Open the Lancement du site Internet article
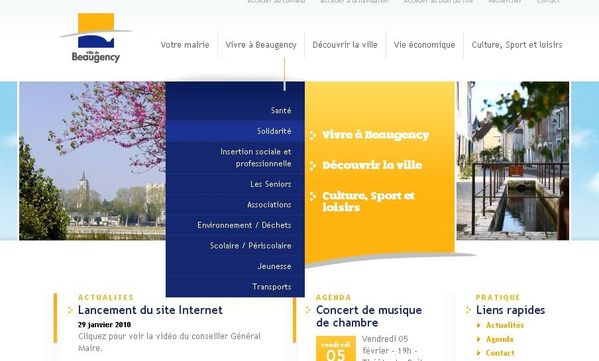 tap(150, 310)
